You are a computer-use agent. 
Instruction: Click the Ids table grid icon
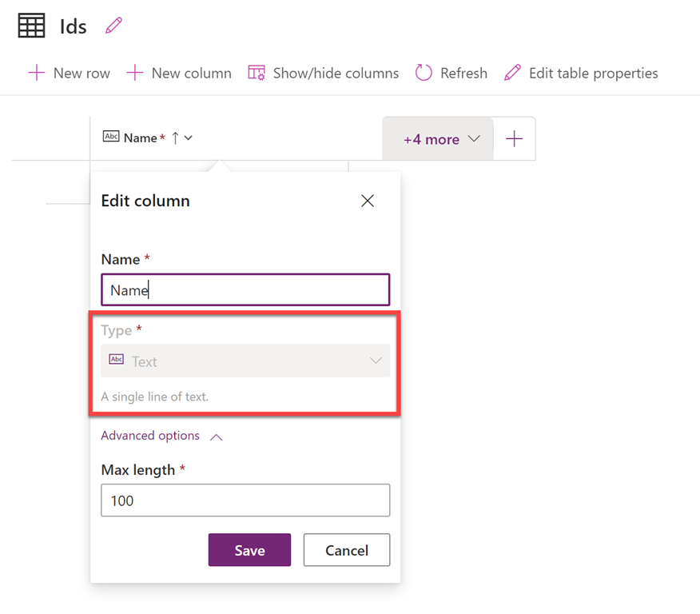(32, 26)
